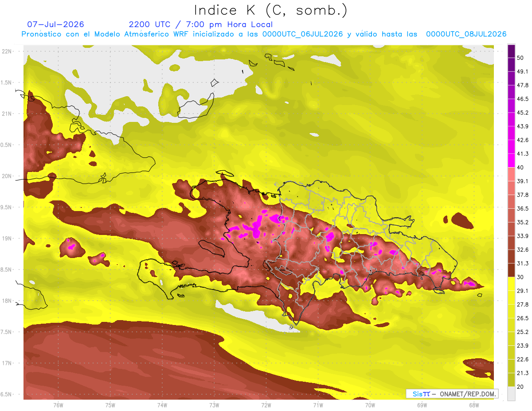This screenshot has width=532, height=411.
Task: Click the colorbar value "36.5"
Action: pos(522,208)
